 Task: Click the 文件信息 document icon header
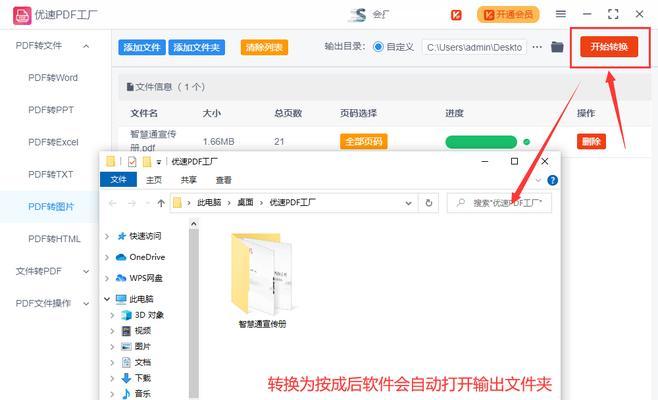[130, 87]
